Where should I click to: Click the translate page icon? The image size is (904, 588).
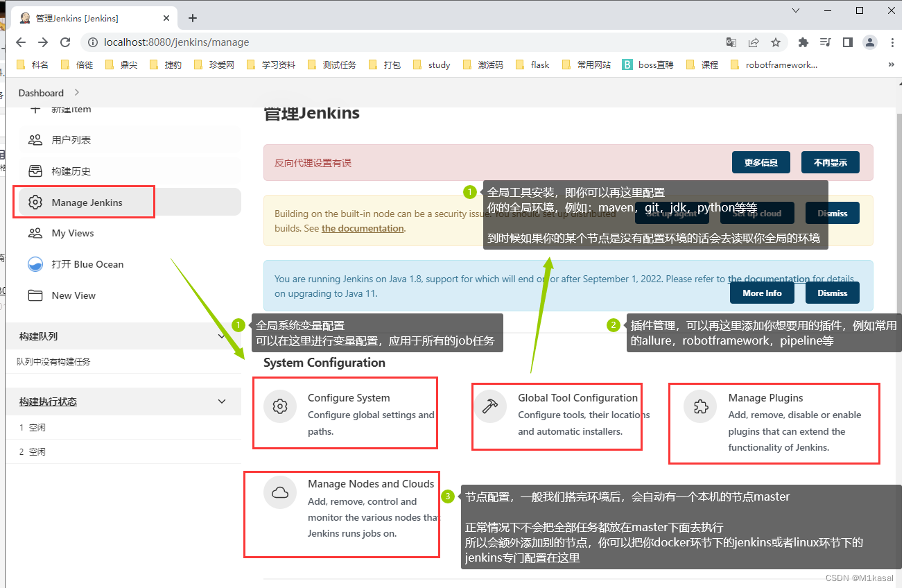731,42
